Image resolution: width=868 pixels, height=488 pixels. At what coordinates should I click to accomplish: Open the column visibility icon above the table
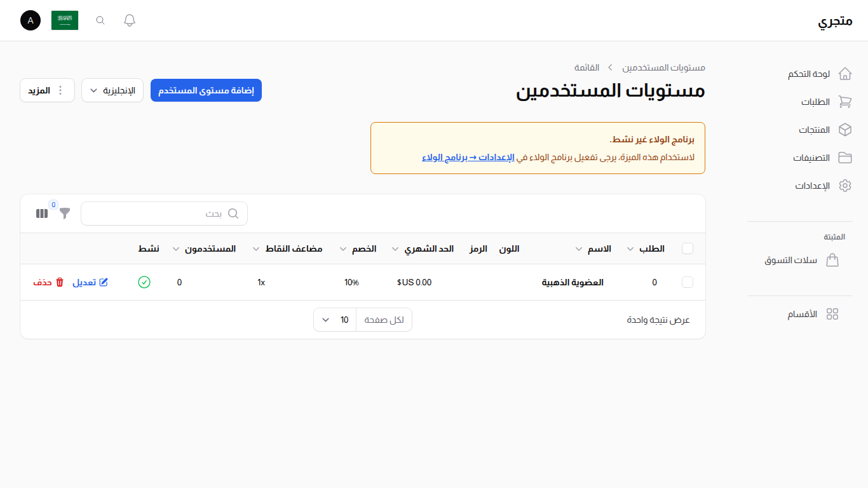tap(41, 213)
